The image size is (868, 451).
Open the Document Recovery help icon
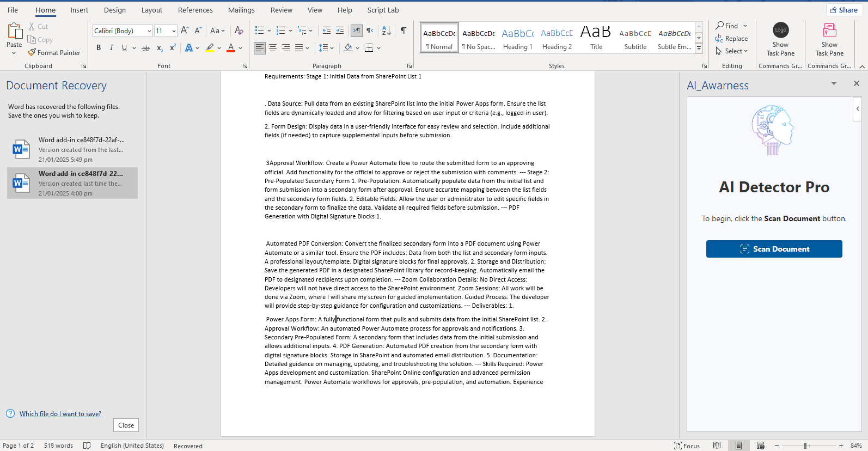point(10,413)
